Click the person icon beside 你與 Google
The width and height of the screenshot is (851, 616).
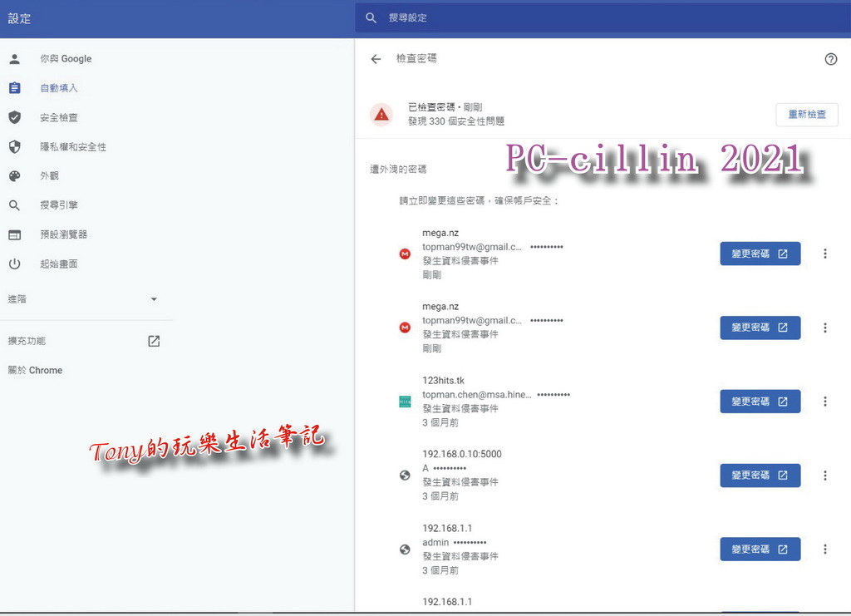point(15,59)
